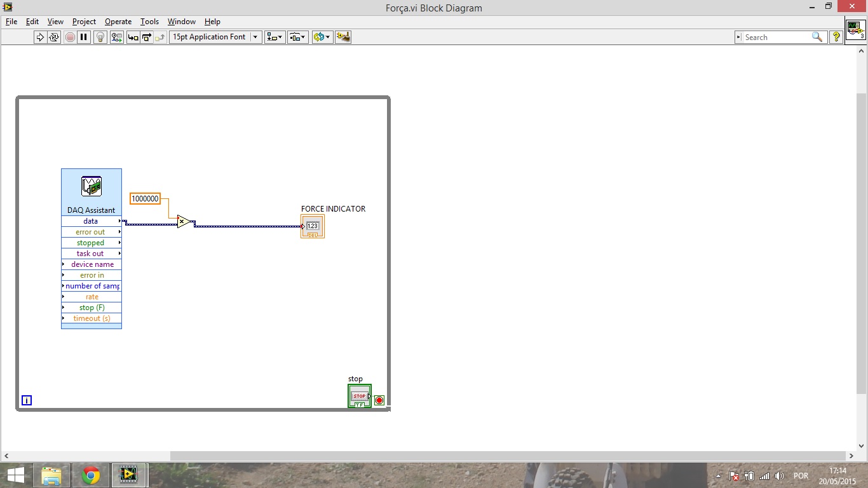Click the network signal tray icon

coord(764,476)
